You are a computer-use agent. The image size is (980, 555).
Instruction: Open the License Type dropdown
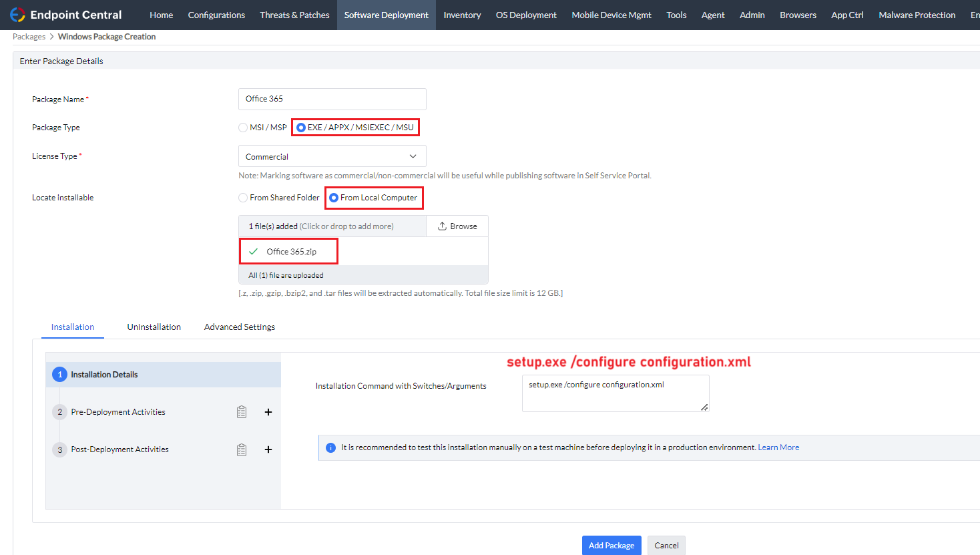332,156
